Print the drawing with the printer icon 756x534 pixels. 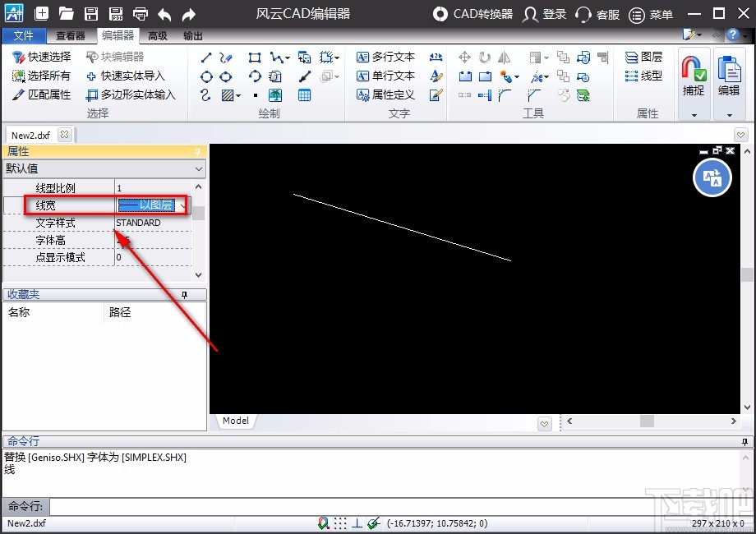(x=141, y=13)
